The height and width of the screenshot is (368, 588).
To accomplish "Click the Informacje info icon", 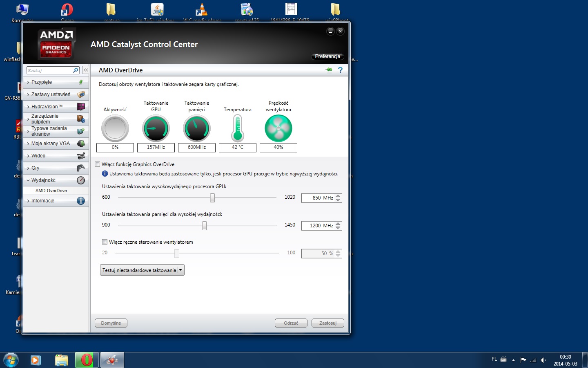I will [81, 201].
